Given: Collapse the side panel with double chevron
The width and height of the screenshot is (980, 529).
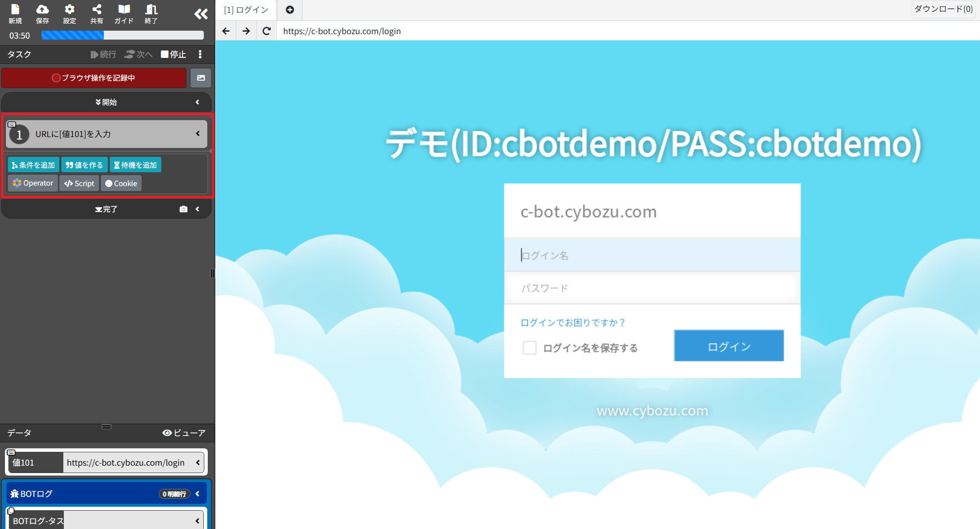Looking at the screenshot, I should pyautogui.click(x=201, y=14).
